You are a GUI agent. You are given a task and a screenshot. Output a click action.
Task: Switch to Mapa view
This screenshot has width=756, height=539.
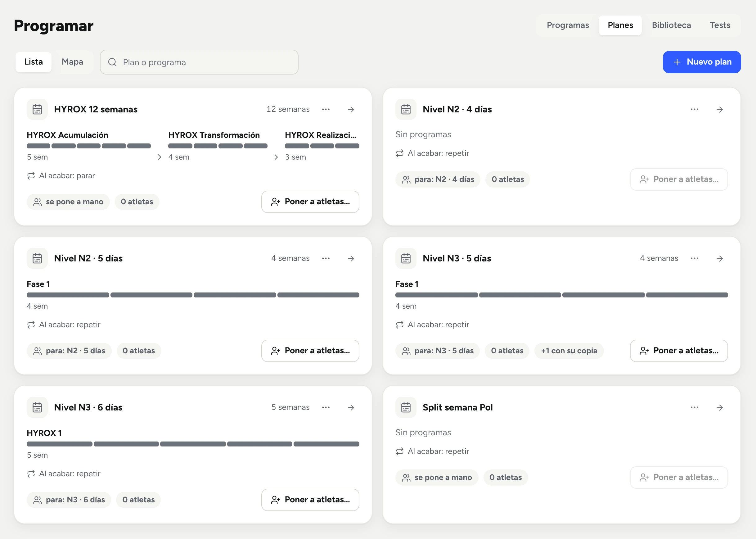click(72, 62)
